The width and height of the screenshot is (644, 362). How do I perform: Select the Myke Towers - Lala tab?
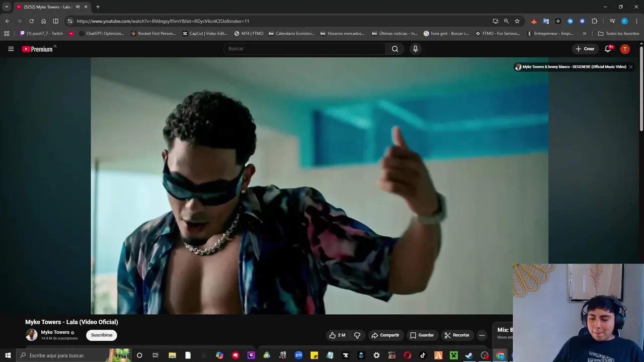pyautogui.click(x=52, y=7)
